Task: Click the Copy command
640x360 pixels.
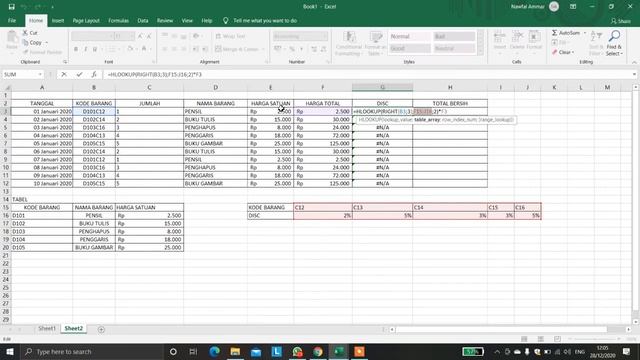Action: point(33,42)
